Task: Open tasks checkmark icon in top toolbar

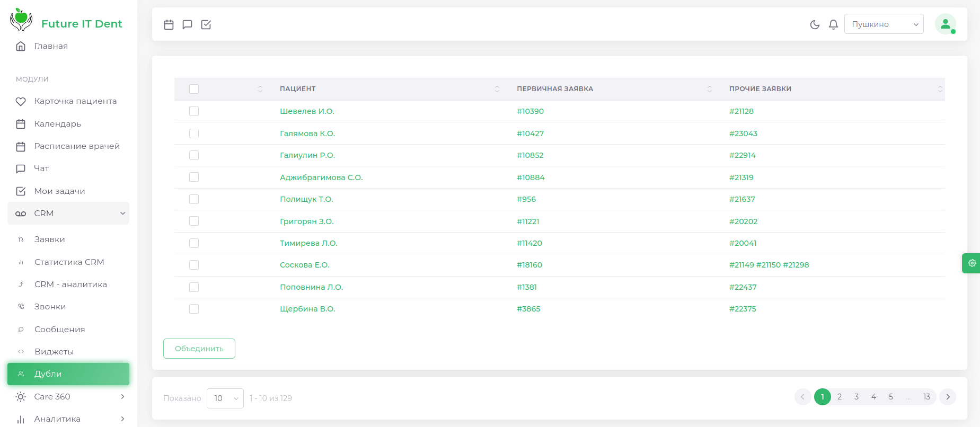Action: (x=206, y=24)
